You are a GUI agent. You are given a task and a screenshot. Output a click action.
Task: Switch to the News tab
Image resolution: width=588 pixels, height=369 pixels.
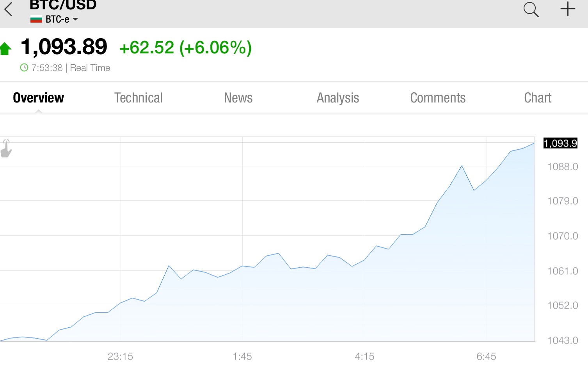(x=238, y=98)
